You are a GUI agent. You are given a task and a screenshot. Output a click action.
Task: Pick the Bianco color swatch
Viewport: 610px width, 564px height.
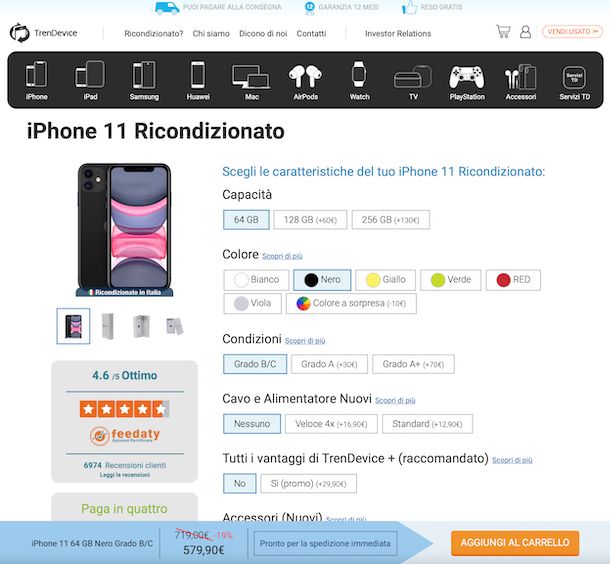point(256,280)
